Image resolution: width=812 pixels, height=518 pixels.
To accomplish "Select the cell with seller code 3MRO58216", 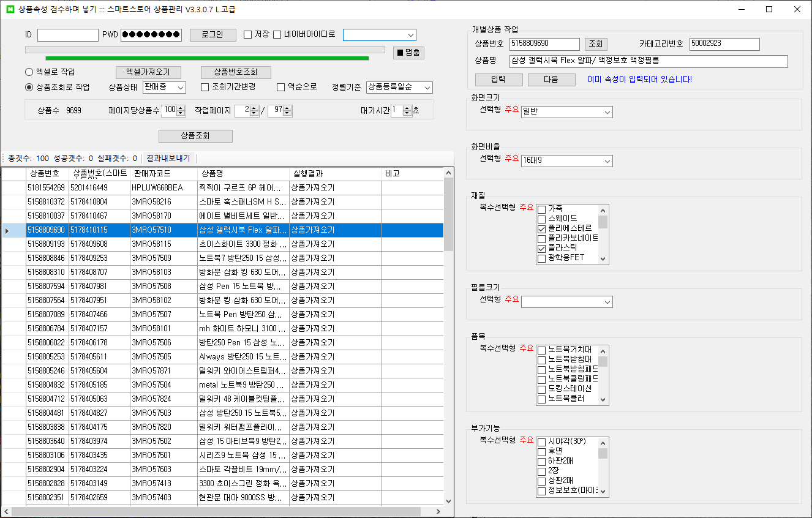I will [x=164, y=201].
